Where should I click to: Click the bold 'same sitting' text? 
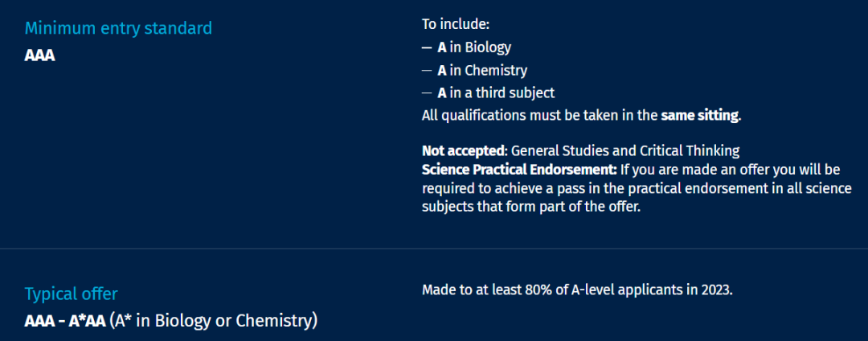(x=700, y=117)
